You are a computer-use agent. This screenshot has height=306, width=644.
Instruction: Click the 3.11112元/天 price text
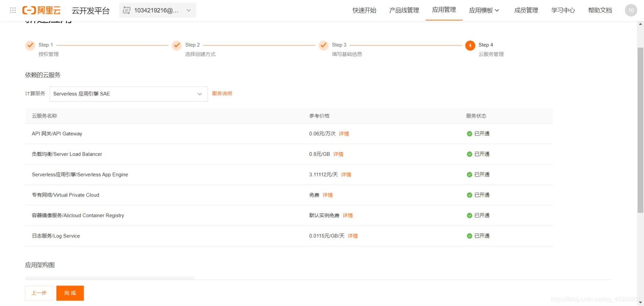pyautogui.click(x=323, y=175)
